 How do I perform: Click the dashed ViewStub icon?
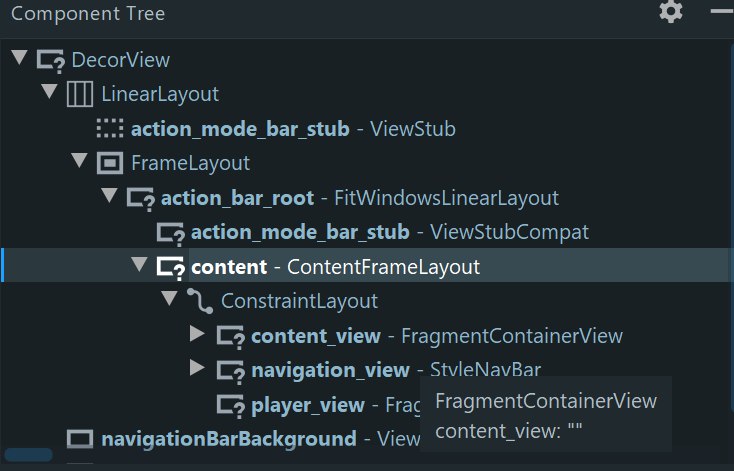110,129
